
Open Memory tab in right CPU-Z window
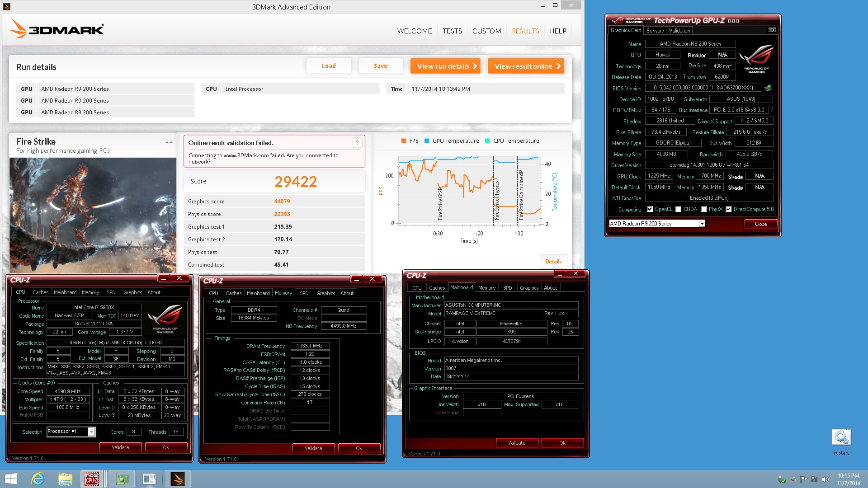coord(487,288)
